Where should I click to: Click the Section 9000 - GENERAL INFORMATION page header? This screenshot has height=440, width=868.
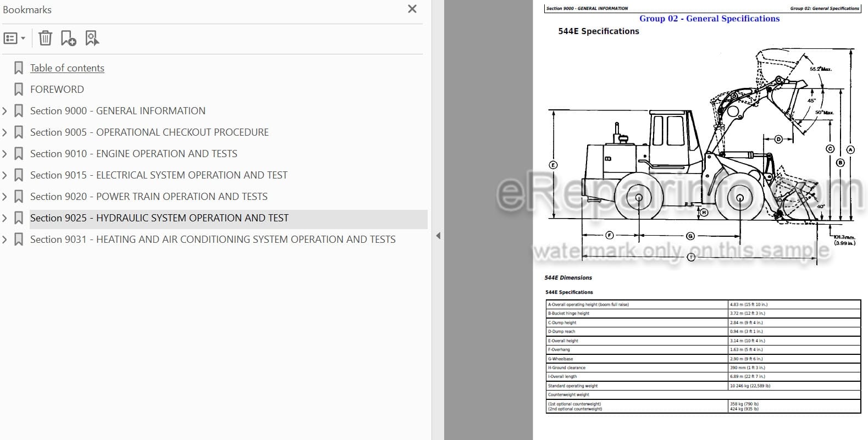[587, 8]
